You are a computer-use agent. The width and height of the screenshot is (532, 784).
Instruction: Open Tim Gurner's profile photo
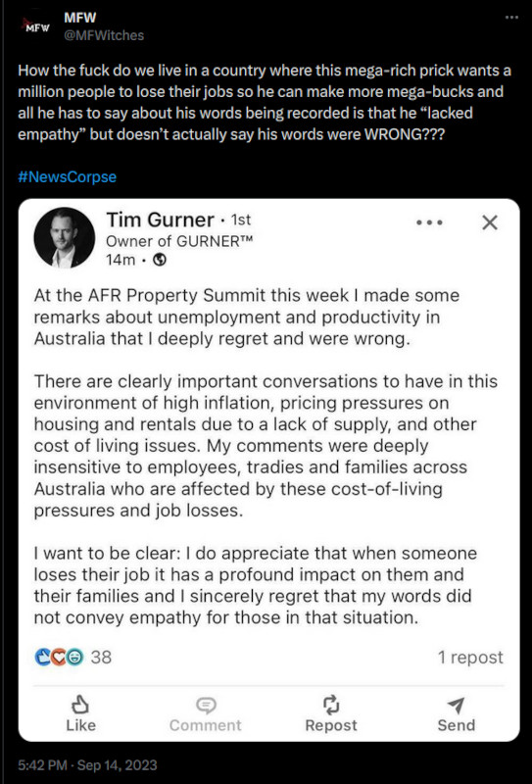point(64,237)
